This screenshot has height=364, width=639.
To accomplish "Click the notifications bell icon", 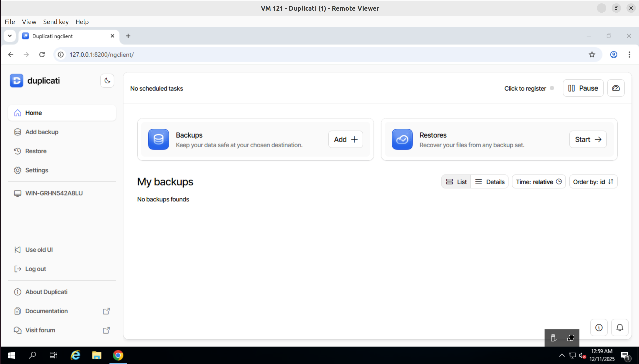I will point(619,327).
